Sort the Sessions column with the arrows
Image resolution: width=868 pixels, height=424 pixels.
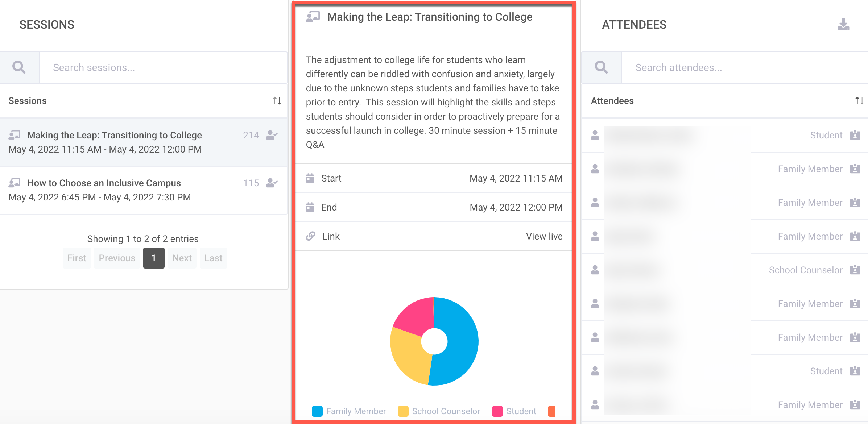(x=277, y=101)
